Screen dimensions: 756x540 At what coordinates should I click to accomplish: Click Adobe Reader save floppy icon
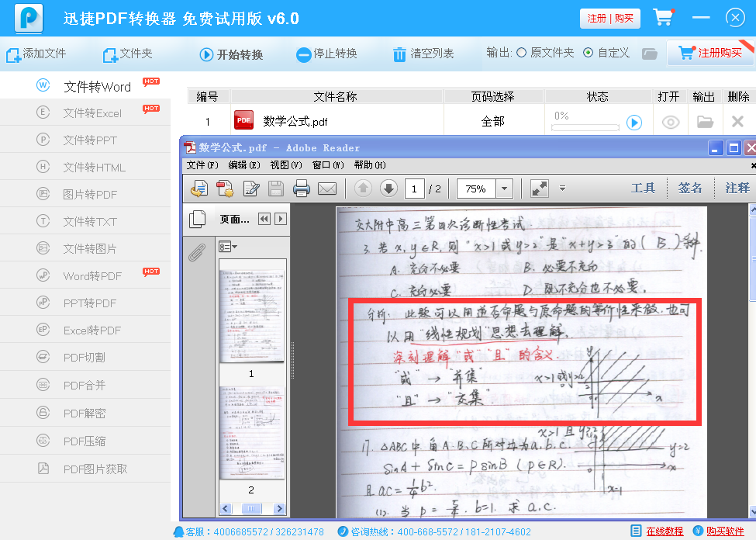pos(276,189)
